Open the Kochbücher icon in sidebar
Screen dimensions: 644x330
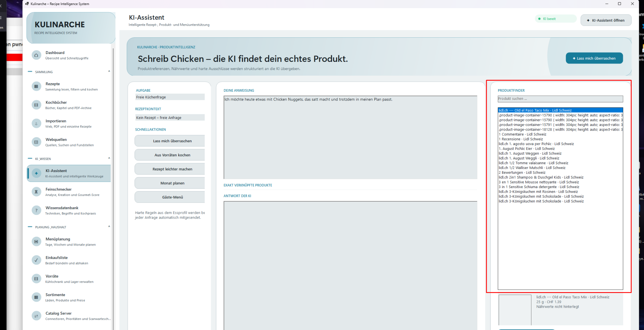tap(36, 105)
